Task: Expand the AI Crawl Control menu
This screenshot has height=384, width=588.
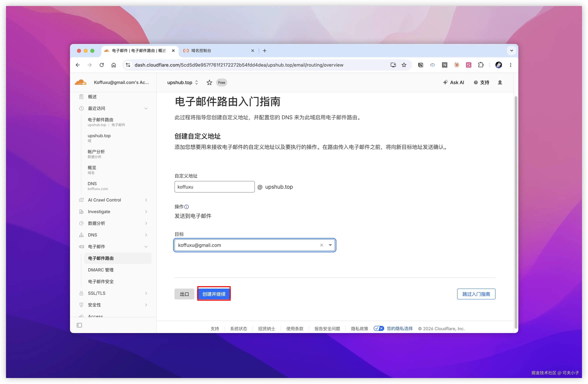Action: click(146, 200)
